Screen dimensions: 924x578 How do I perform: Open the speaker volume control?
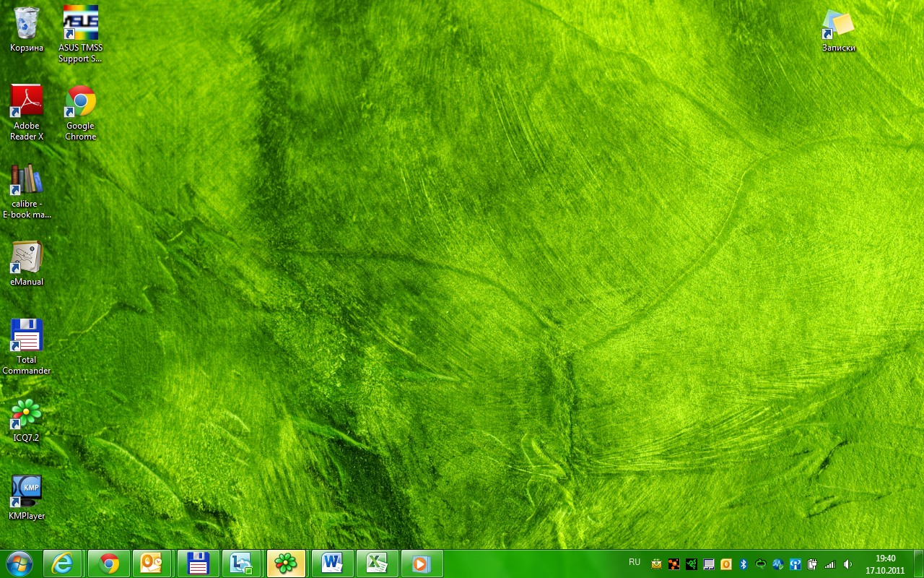coord(847,564)
